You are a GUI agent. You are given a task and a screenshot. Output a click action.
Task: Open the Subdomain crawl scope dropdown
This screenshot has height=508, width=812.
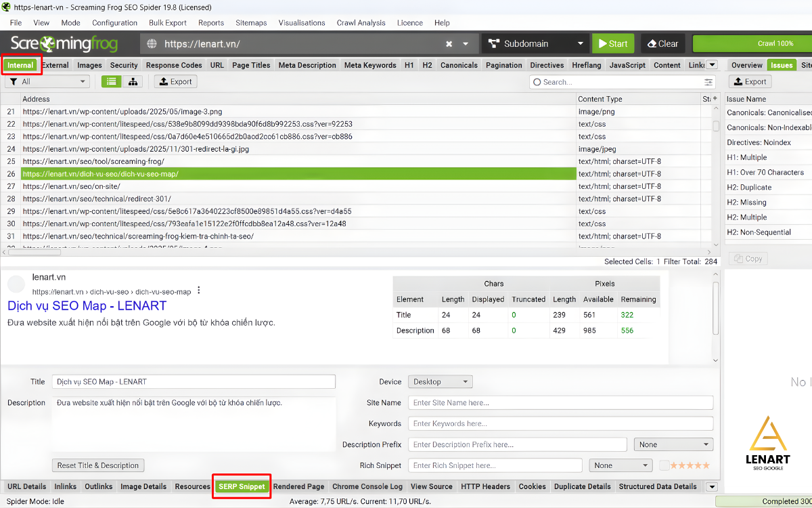click(535, 43)
